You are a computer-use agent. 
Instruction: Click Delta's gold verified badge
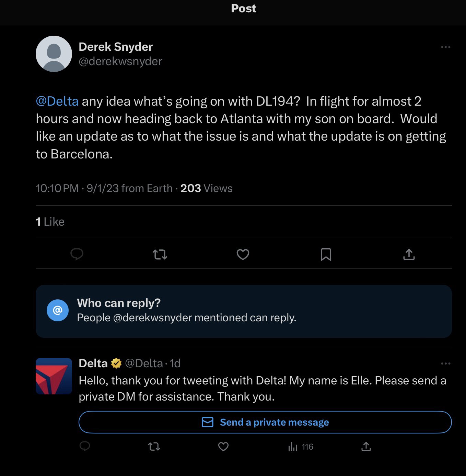(x=116, y=363)
